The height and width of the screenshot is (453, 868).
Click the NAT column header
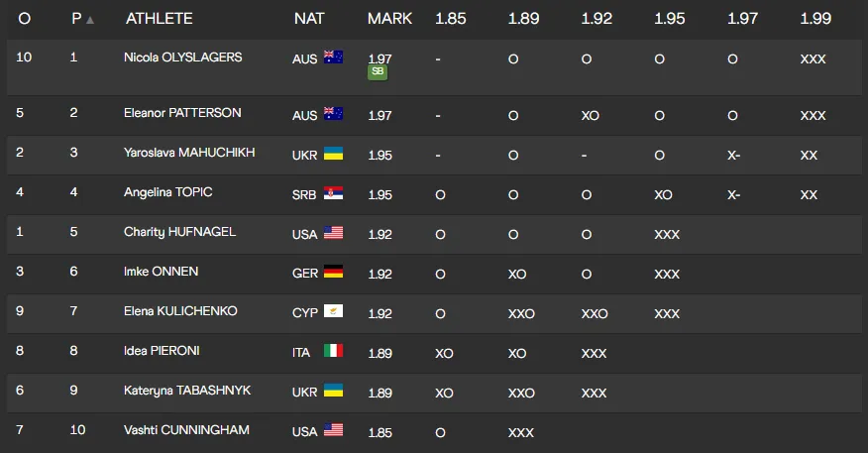click(x=307, y=19)
